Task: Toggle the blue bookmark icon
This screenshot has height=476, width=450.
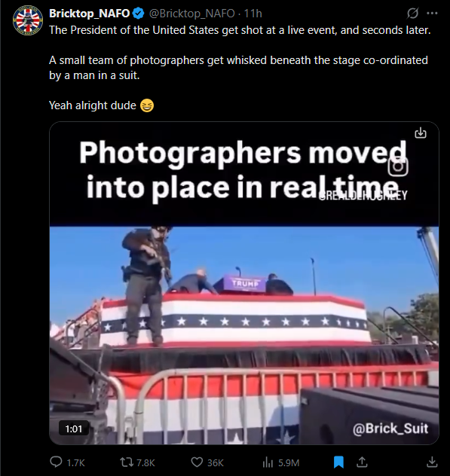Action: coord(338,462)
